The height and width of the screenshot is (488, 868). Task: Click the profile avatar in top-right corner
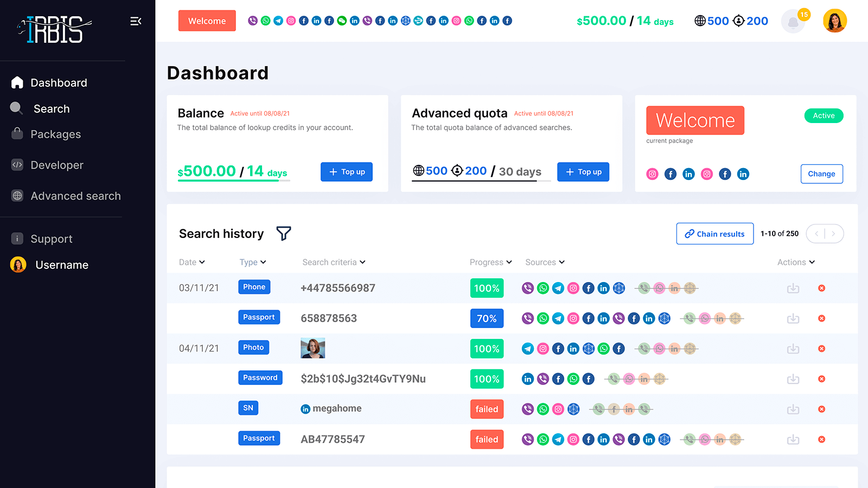834,21
